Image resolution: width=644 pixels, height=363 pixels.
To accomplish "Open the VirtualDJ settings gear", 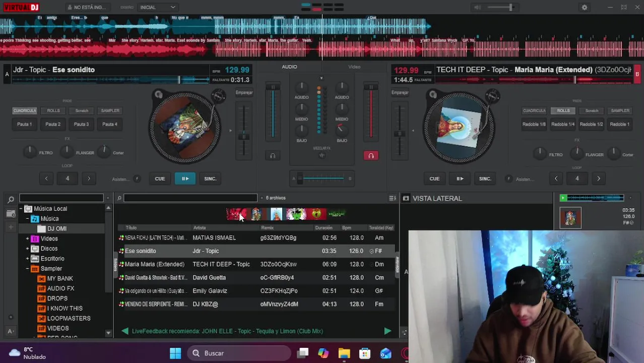I will tap(585, 8).
